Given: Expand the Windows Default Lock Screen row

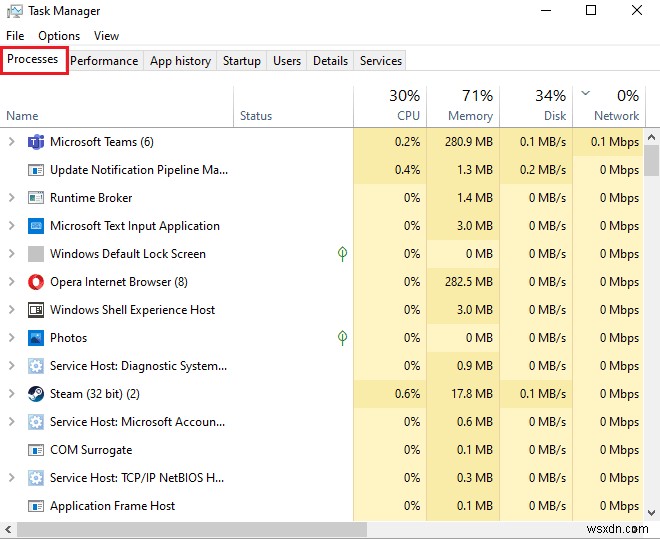Looking at the screenshot, I should pos(12,254).
